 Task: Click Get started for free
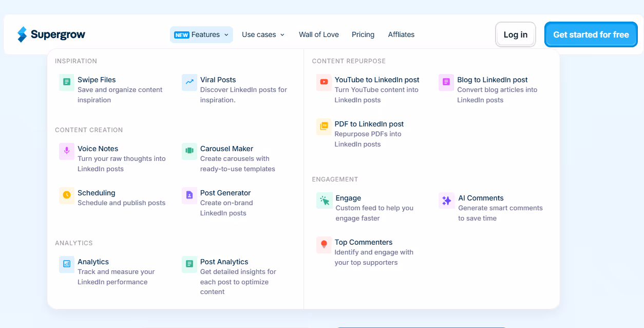[x=591, y=34]
